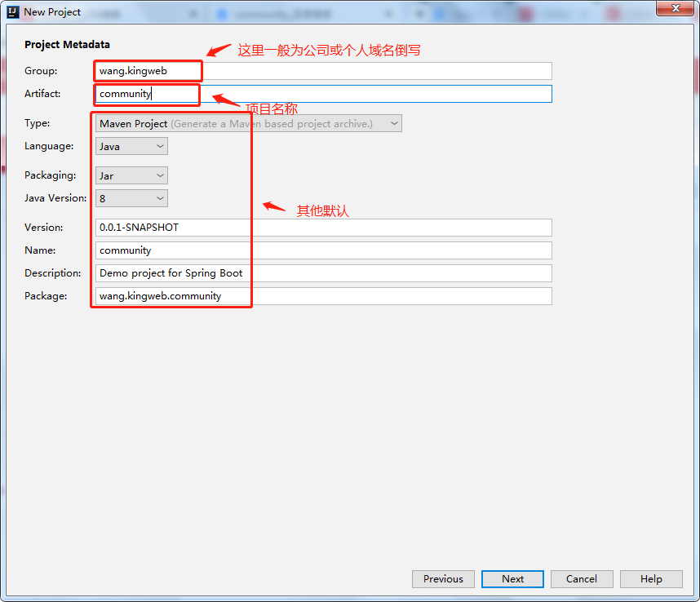The width and height of the screenshot is (700, 602).
Task: Click the Name: label
Action: point(40,250)
